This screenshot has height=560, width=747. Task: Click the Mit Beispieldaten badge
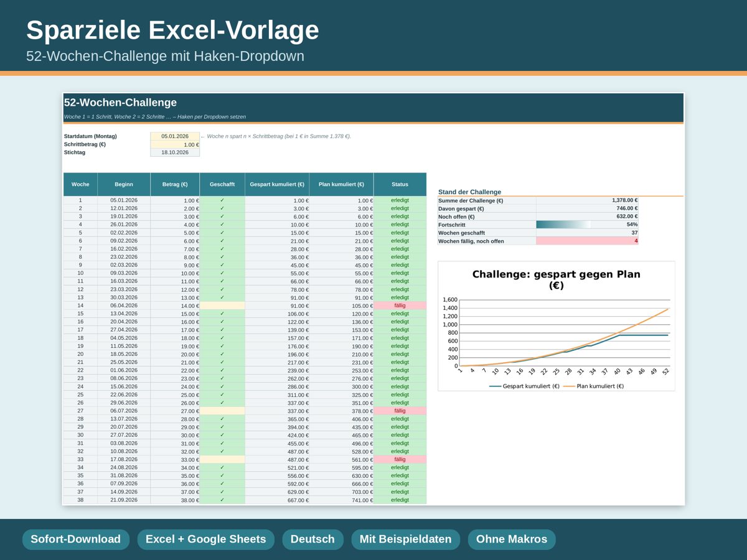pyautogui.click(x=405, y=539)
